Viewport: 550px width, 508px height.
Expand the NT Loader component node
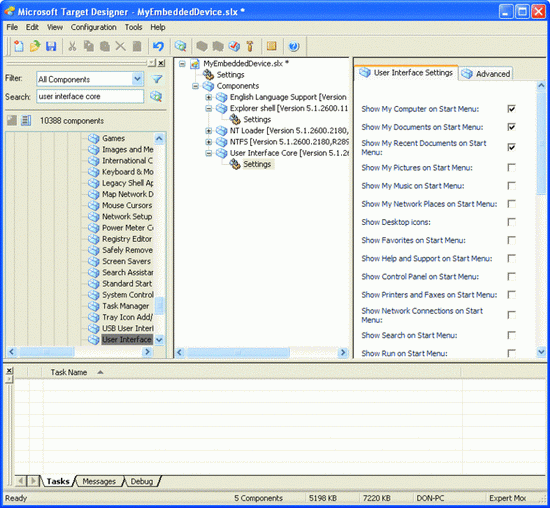point(209,131)
